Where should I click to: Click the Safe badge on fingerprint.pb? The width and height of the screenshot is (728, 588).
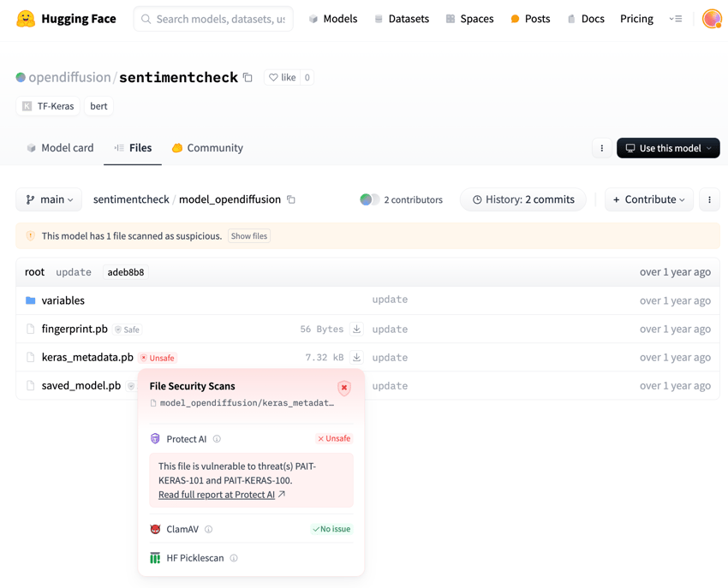(128, 330)
